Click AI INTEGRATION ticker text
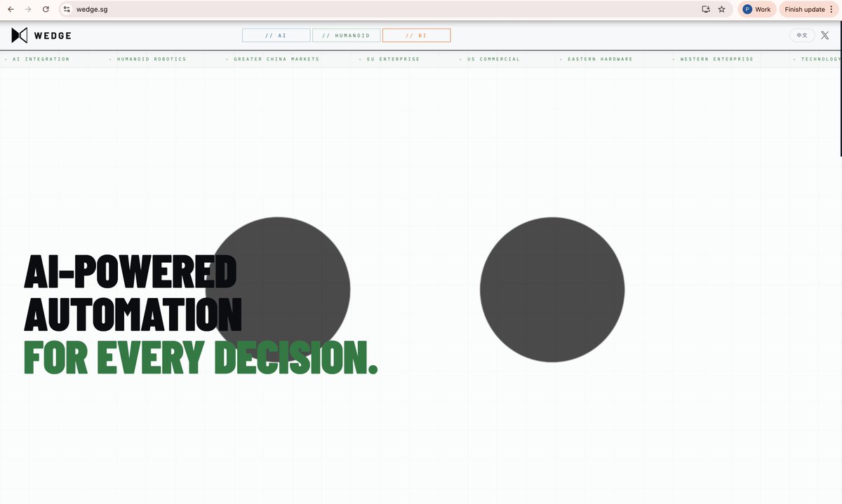The width and height of the screenshot is (842, 504). pos(41,59)
